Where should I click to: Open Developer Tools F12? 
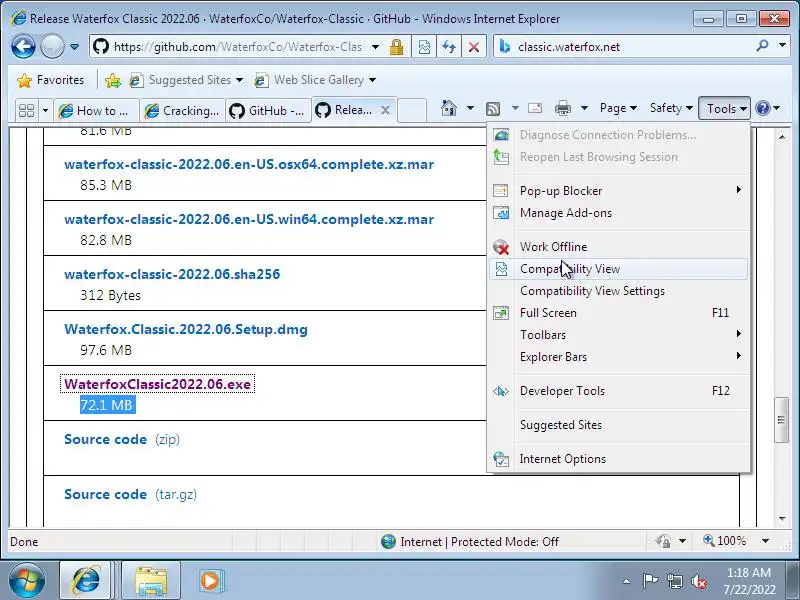618,391
